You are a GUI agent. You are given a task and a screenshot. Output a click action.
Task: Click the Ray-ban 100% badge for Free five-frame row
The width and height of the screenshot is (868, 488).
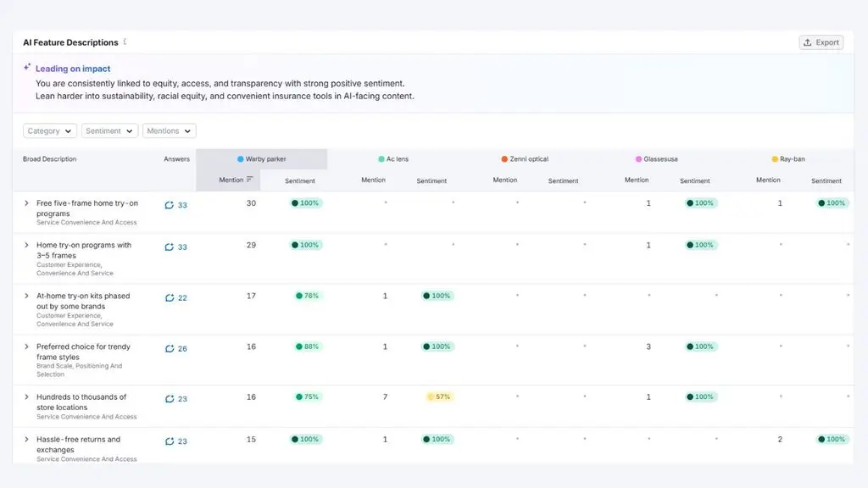pos(832,203)
